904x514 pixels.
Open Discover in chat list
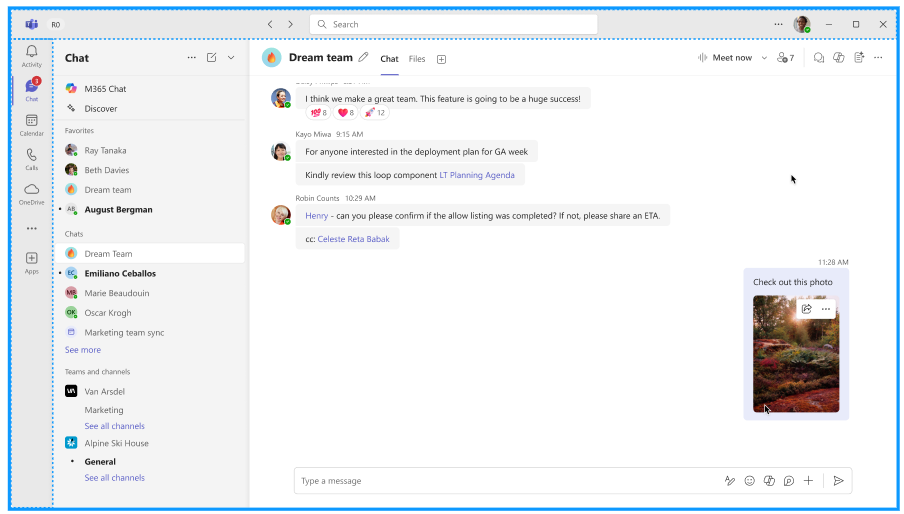(x=149, y=108)
